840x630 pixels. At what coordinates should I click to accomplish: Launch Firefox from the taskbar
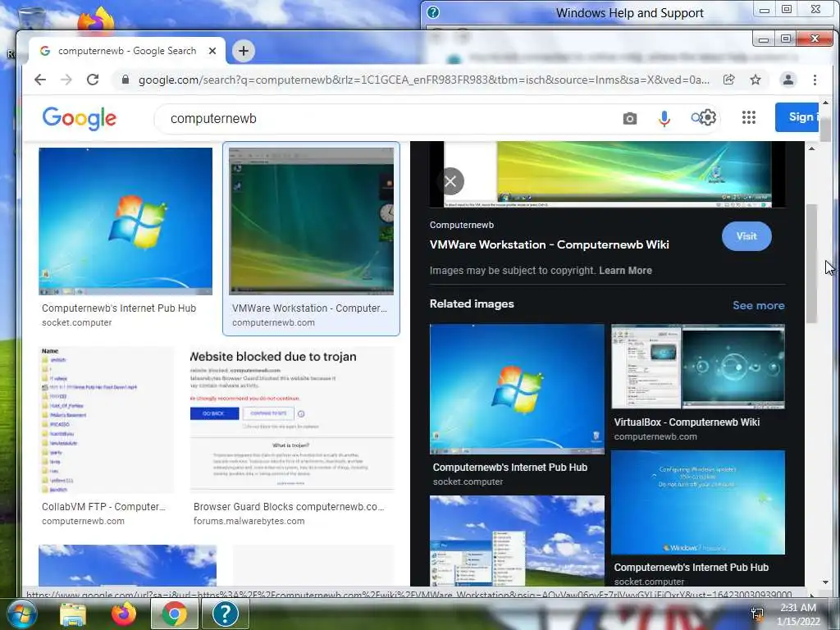[x=124, y=614]
